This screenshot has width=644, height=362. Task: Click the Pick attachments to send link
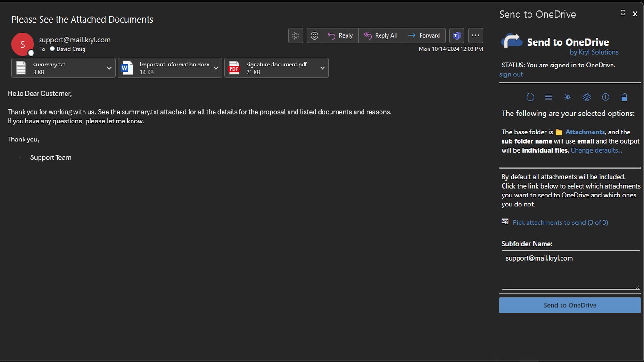tap(560, 222)
